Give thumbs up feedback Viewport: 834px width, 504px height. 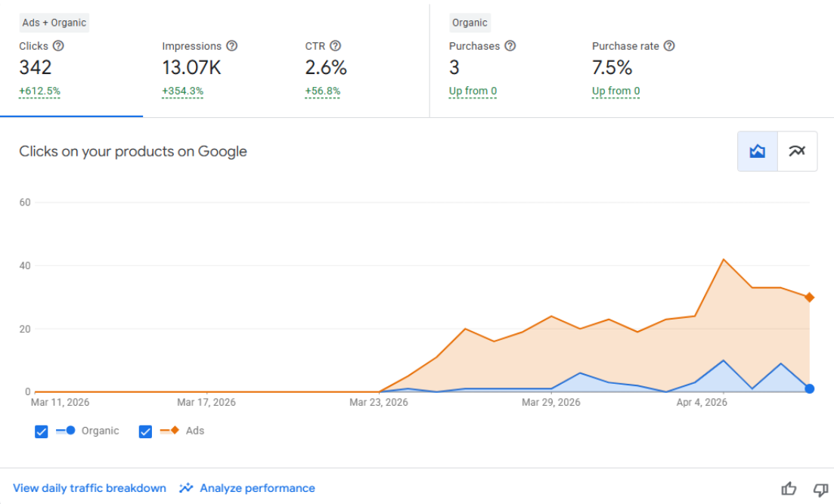789,488
